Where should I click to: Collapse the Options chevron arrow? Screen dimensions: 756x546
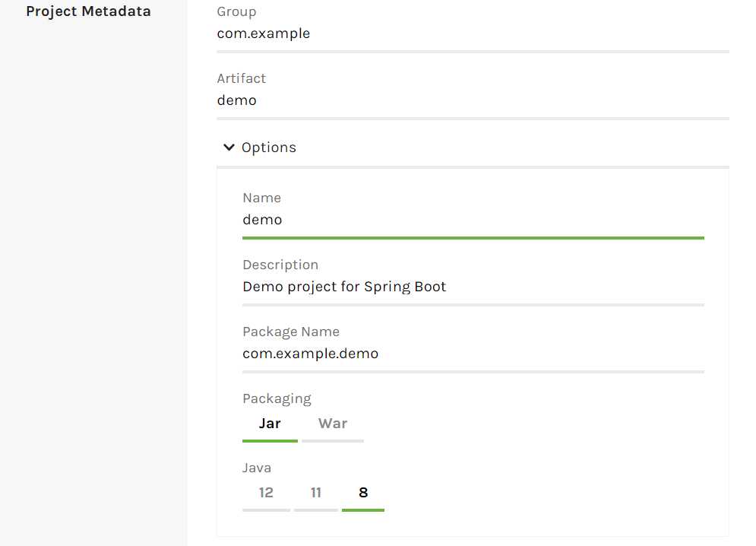point(229,148)
